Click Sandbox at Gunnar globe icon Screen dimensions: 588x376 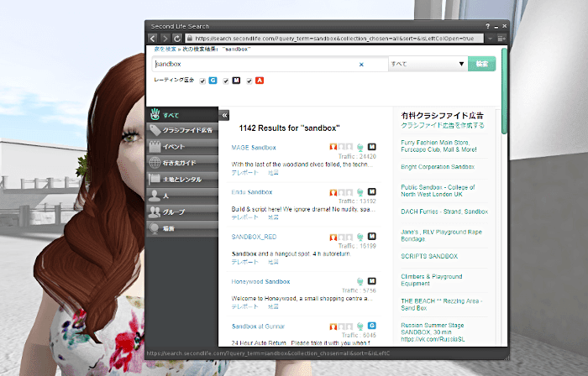(x=360, y=326)
